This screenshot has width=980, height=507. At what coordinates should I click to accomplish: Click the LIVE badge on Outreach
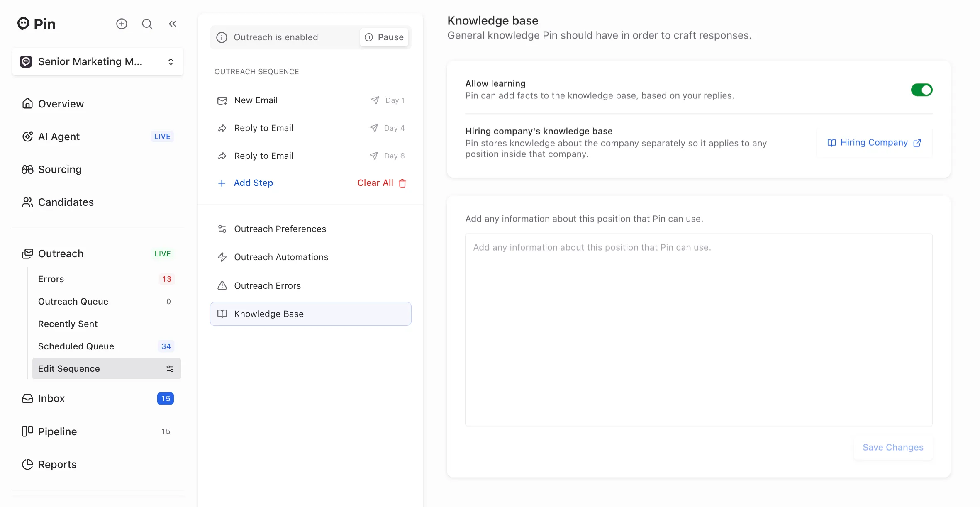pyautogui.click(x=163, y=253)
